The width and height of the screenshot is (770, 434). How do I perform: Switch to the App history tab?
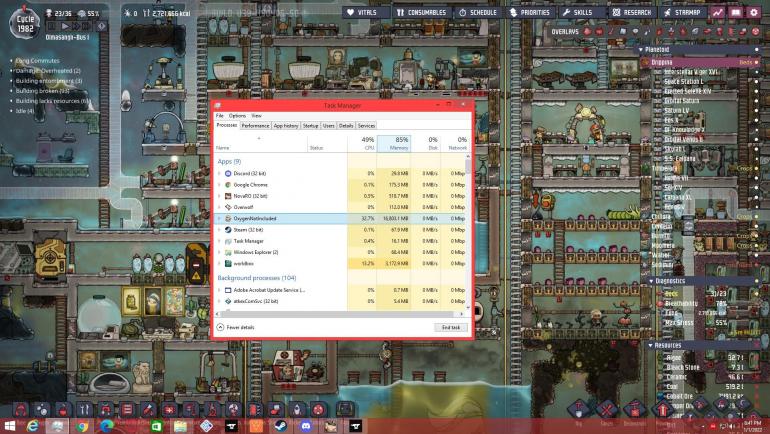[286, 126]
